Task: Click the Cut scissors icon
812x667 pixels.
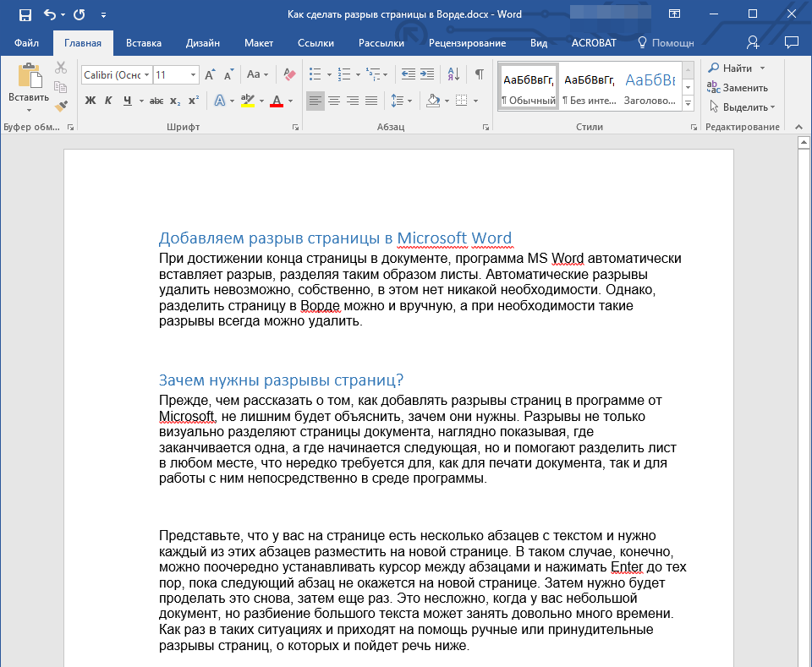Action: (61, 68)
